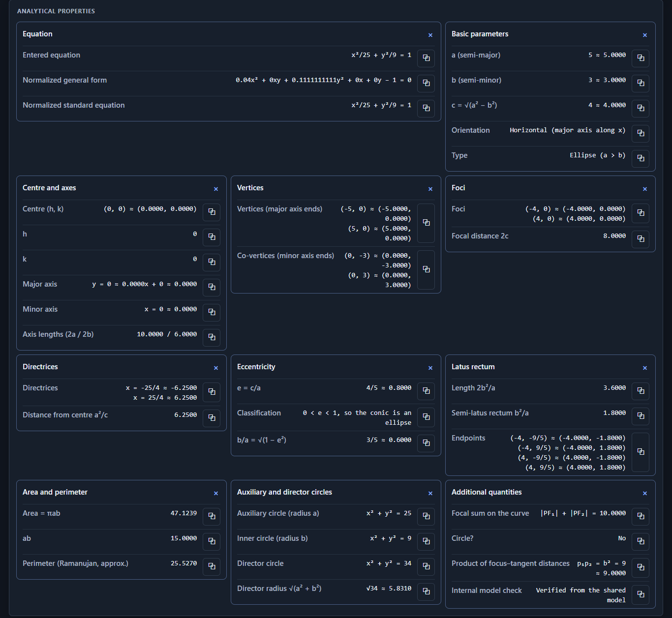Copy the Internal model check result
The image size is (672, 618).
pos(641,594)
